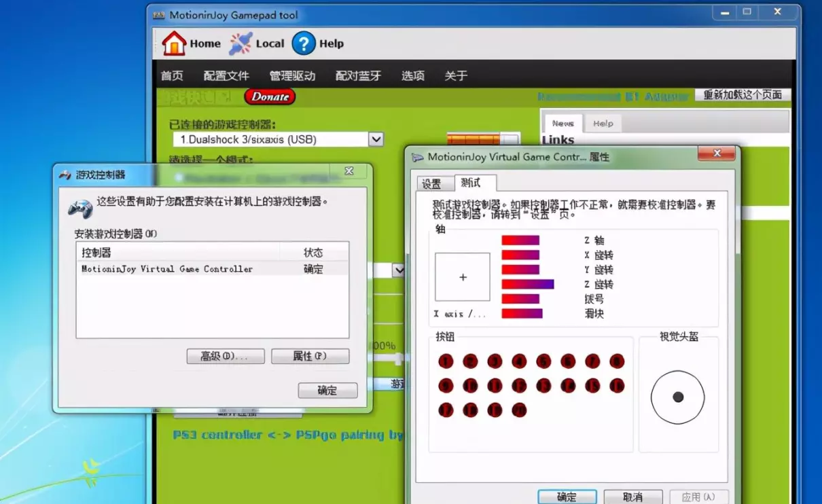Image resolution: width=822 pixels, height=504 pixels.
Task: Click button indicator 8
Action: coord(617,361)
